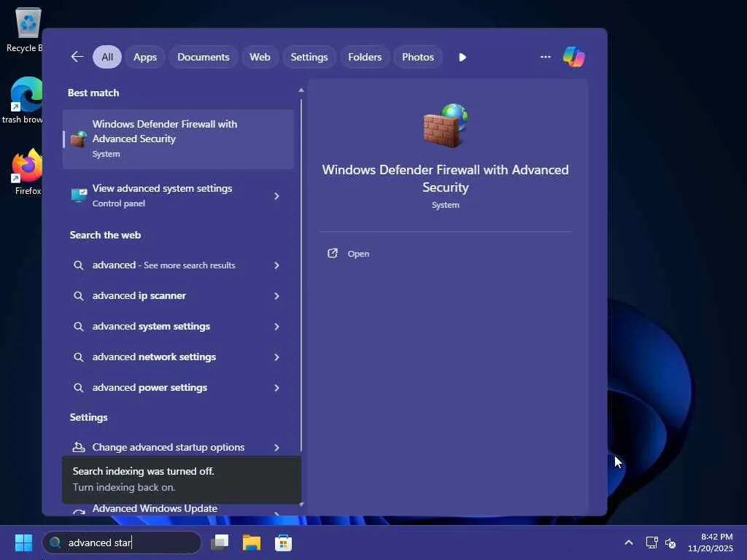Click the Change advanced startup options icon
The width and height of the screenshot is (747, 560).
coord(79,447)
